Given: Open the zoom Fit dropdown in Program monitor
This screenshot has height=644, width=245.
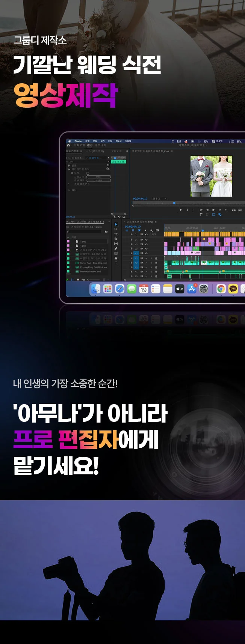Looking at the screenshot, I should pyautogui.click(x=160, y=199).
